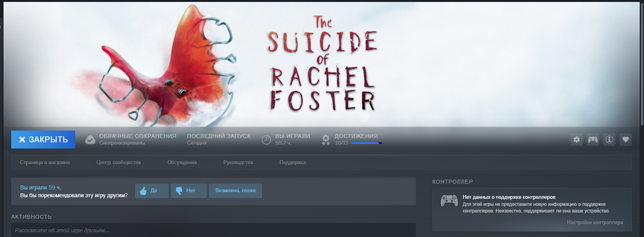Click the Rachel Foster game banner image
This screenshot has height=237, width=644.
click(x=322, y=64)
